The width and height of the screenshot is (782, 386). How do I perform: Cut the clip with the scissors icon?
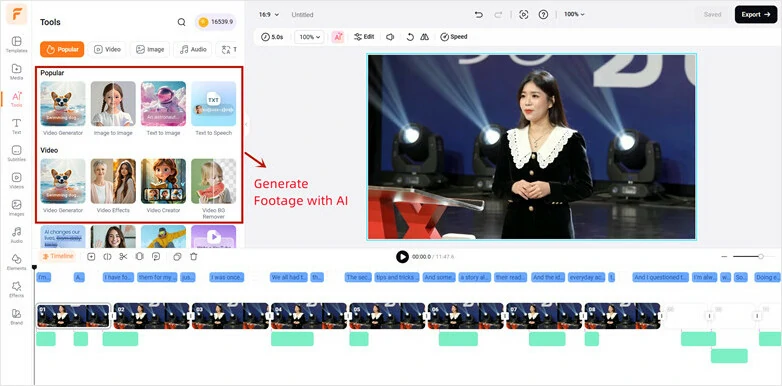pyautogui.click(x=123, y=256)
